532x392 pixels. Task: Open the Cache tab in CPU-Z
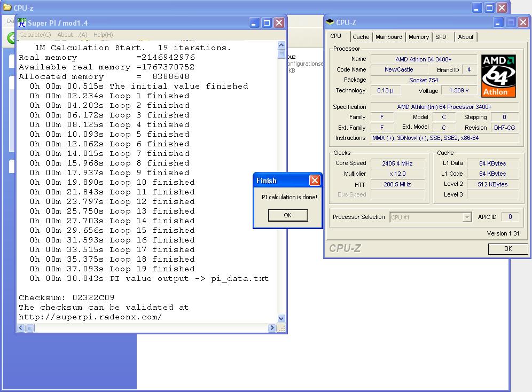click(x=361, y=37)
